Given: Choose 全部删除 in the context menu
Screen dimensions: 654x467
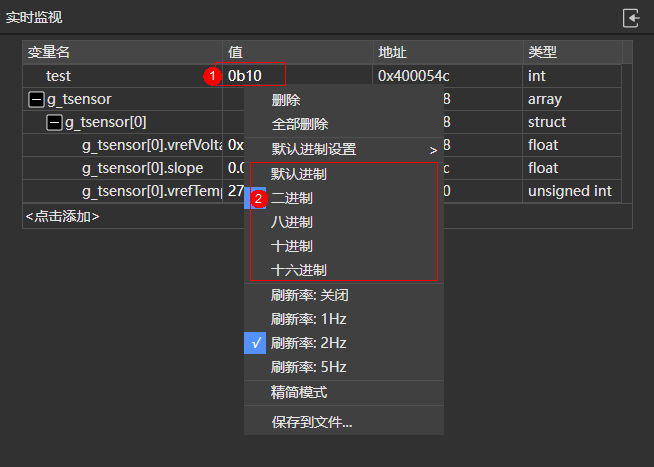Looking at the screenshot, I should click(x=299, y=124).
